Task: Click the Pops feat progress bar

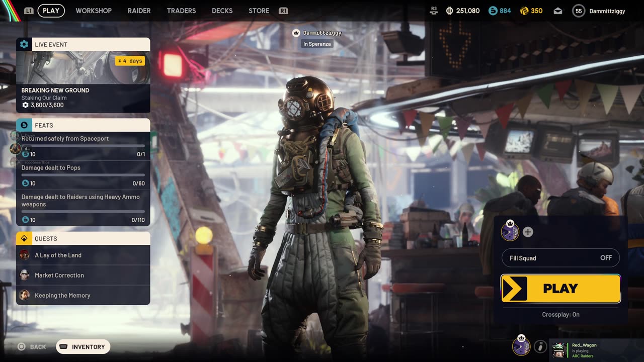Action: (x=83, y=175)
